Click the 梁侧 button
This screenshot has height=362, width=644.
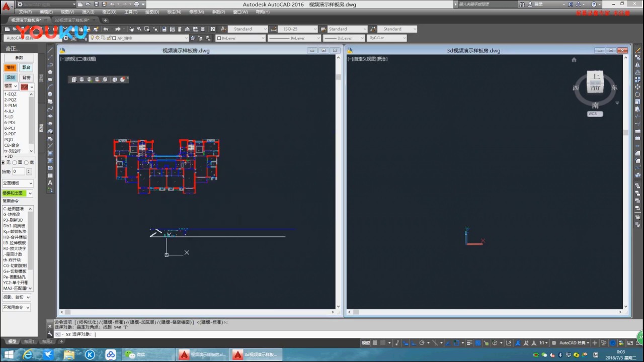click(11, 77)
